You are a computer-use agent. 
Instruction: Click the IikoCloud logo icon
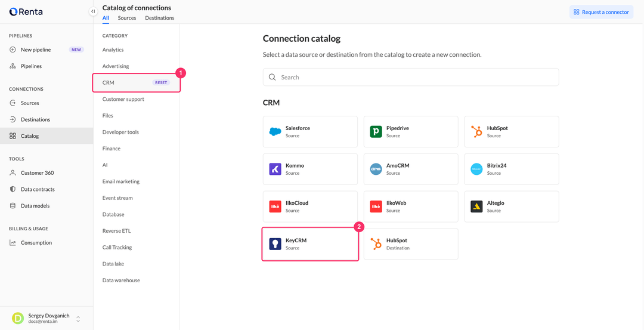coord(275,206)
